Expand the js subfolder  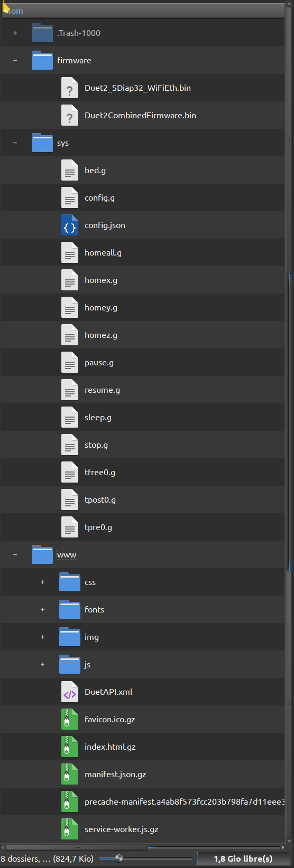tap(42, 664)
